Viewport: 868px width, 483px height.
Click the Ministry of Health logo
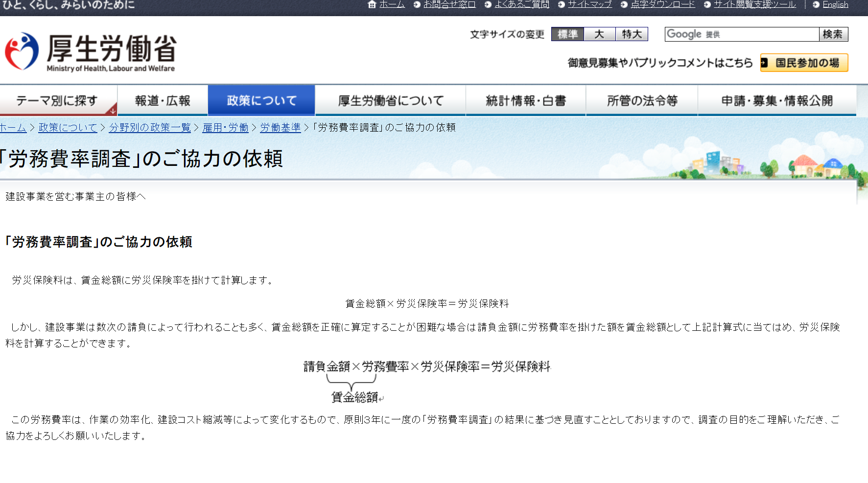(x=91, y=52)
